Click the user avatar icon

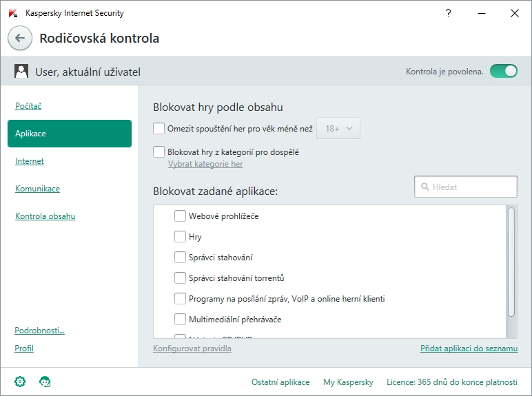pyautogui.click(x=21, y=72)
